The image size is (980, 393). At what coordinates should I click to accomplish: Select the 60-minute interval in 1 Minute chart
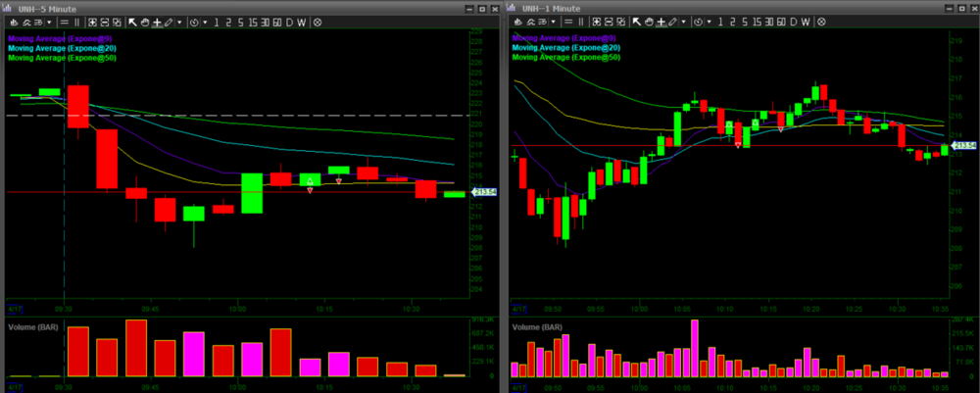tap(780, 22)
